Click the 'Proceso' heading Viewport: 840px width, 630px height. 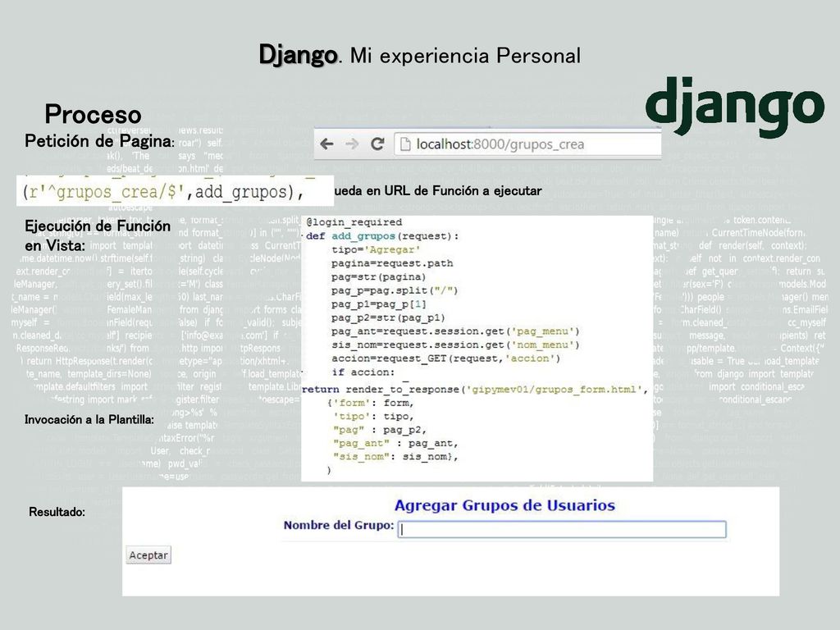point(94,113)
